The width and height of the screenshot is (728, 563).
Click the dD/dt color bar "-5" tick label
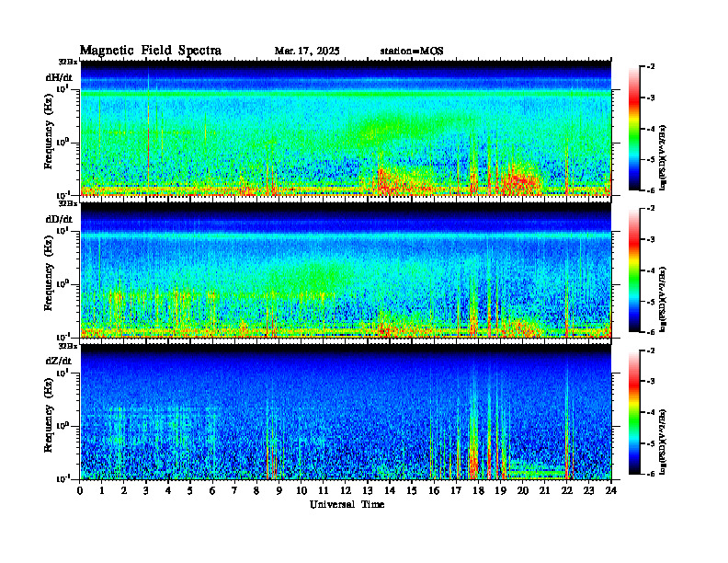coord(651,302)
